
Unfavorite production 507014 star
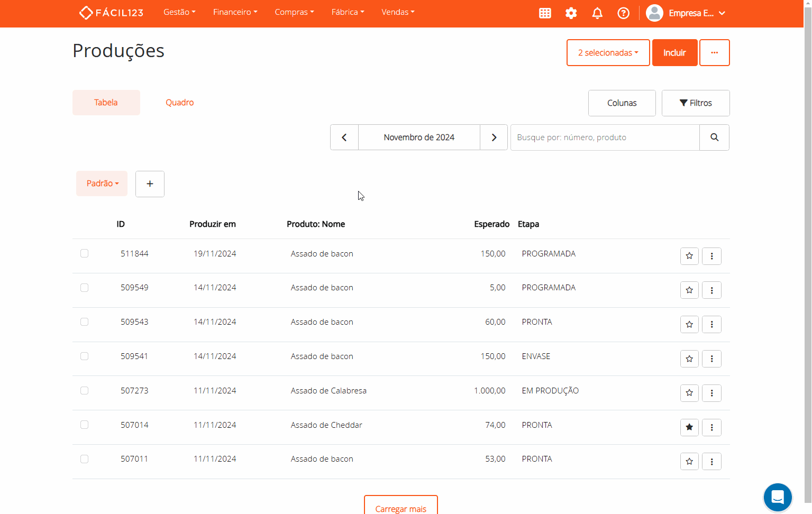689,427
